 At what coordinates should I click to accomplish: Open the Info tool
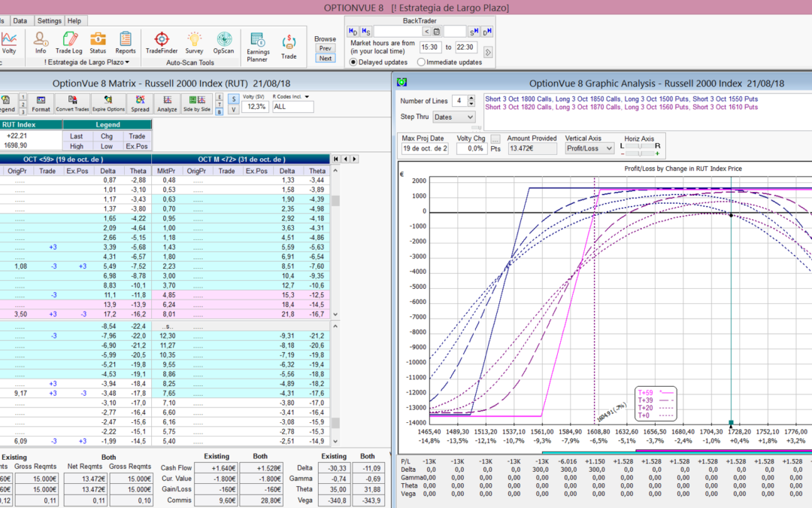click(x=41, y=42)
